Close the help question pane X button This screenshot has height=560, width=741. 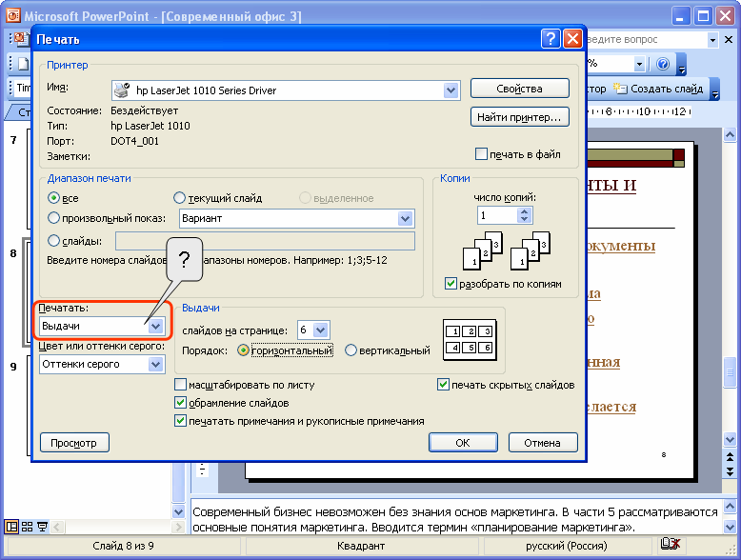tap(729, 40)
